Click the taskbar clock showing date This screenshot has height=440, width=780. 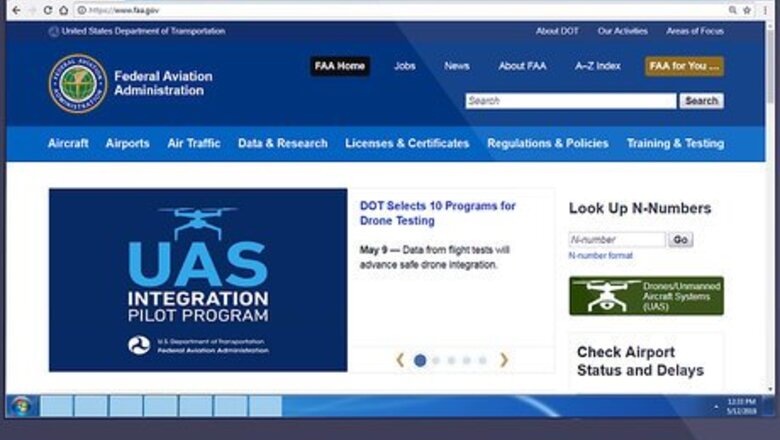pyautogui.click(x=741, y=406)
